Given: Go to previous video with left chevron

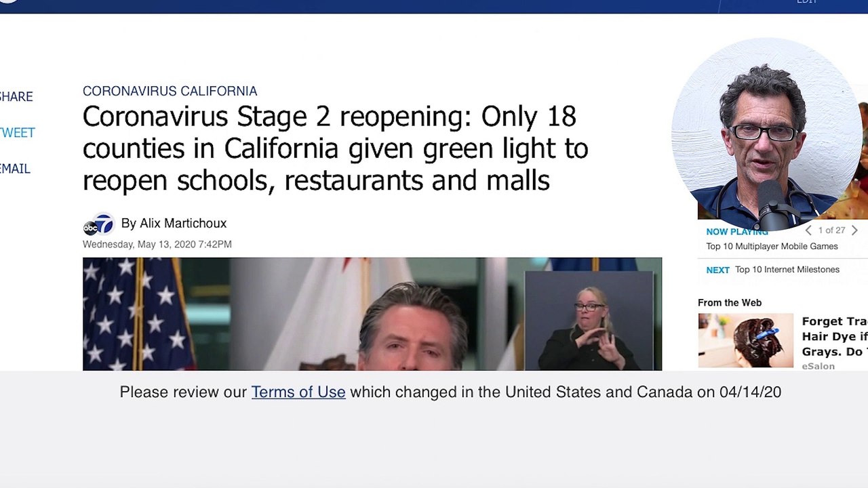Looking at the screenshot, I should (x=808, y=230).
